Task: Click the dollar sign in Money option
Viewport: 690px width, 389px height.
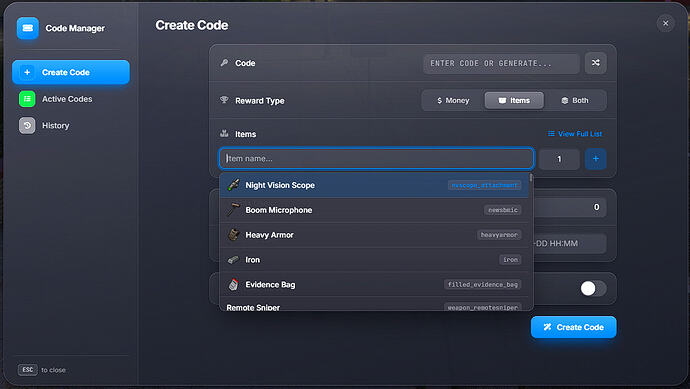Action: click(440, 101)
